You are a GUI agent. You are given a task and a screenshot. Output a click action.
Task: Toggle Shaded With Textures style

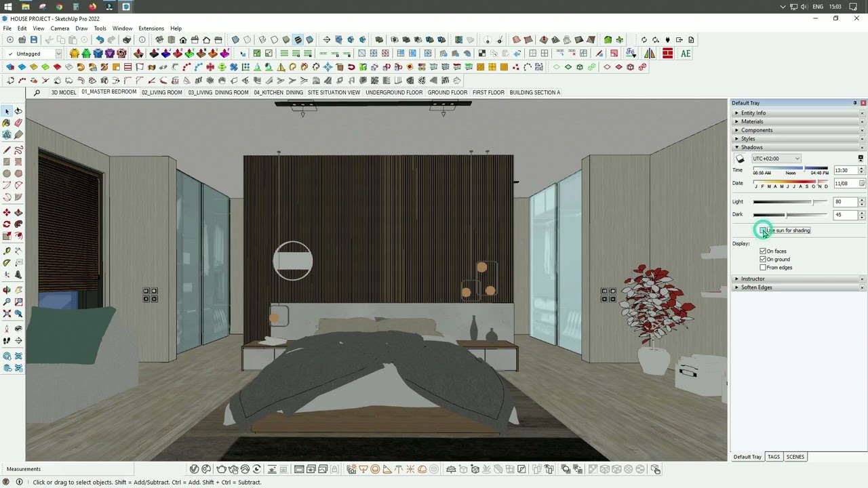click(x=298, y=40)
